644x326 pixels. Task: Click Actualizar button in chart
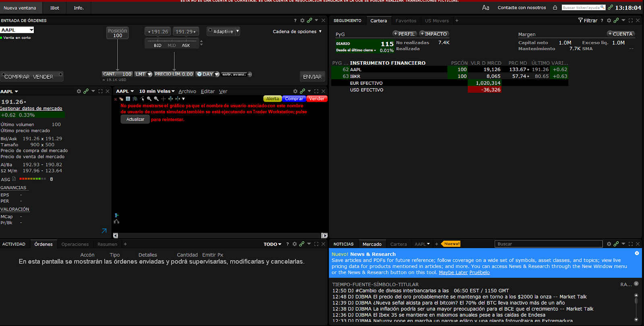[x=135, y=119]
